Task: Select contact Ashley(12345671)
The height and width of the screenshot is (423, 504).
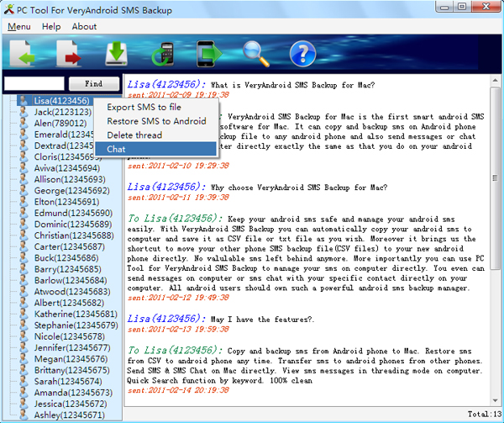Action: coord(70,415)
